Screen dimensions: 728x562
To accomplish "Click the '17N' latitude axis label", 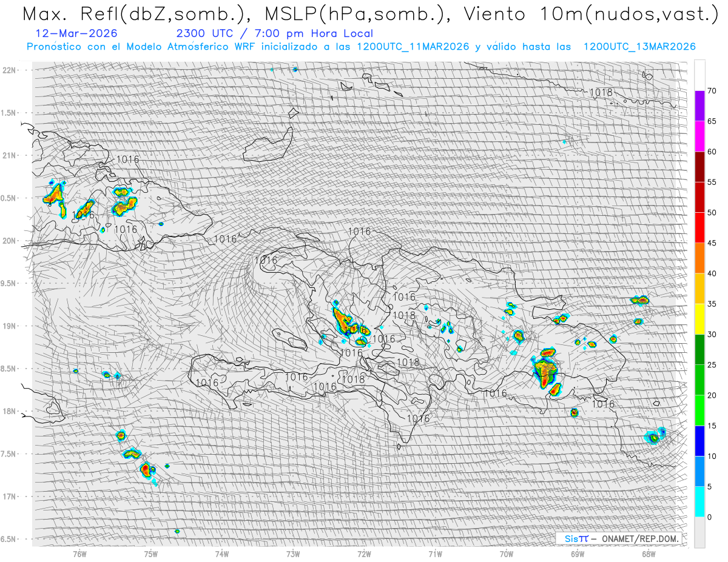I will (x=10, y=497).
